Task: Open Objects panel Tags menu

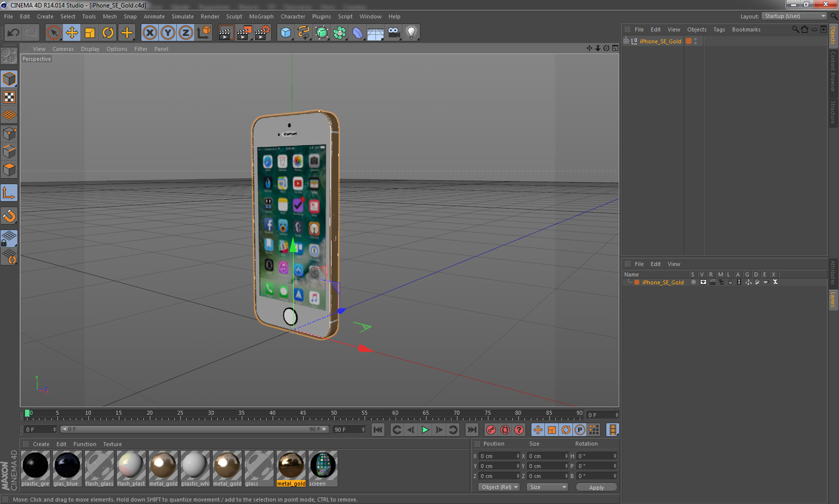Action: coord(719,29)
